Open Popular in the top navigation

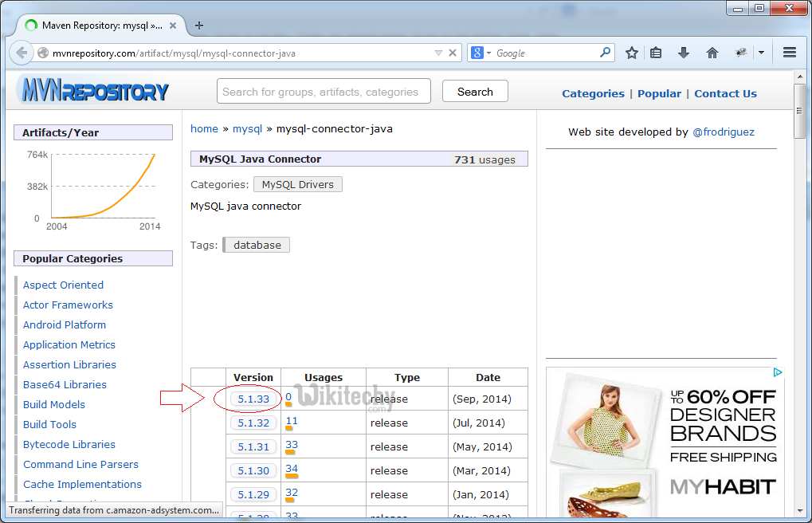coord(659,93)
